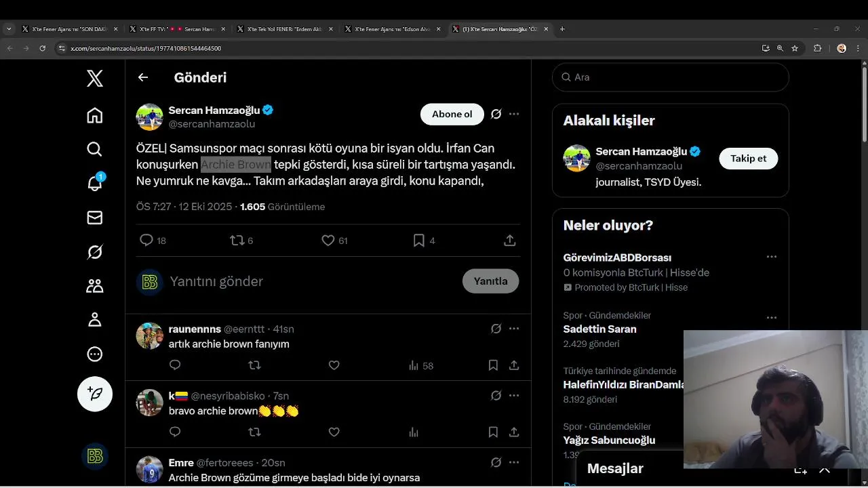Screen dimensions: 868x488
Task: Click the browser address bar URL
Action: 146,48
